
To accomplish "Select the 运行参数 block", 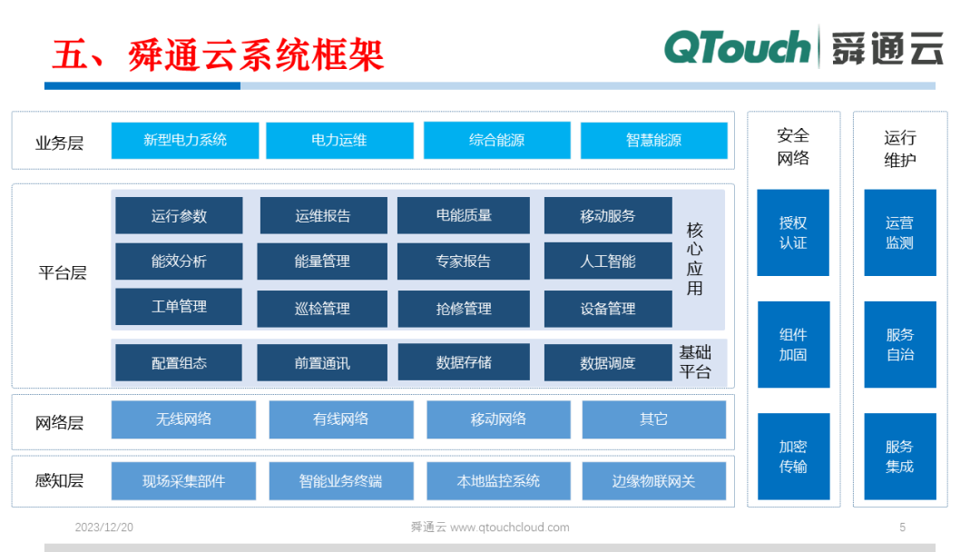I will [x=179, y=216].
